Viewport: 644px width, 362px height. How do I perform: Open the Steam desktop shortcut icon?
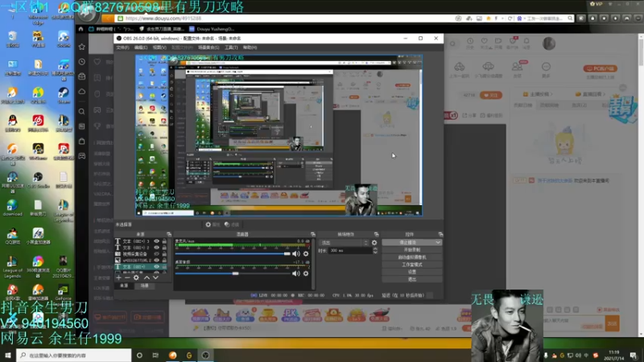click(64, 93)
